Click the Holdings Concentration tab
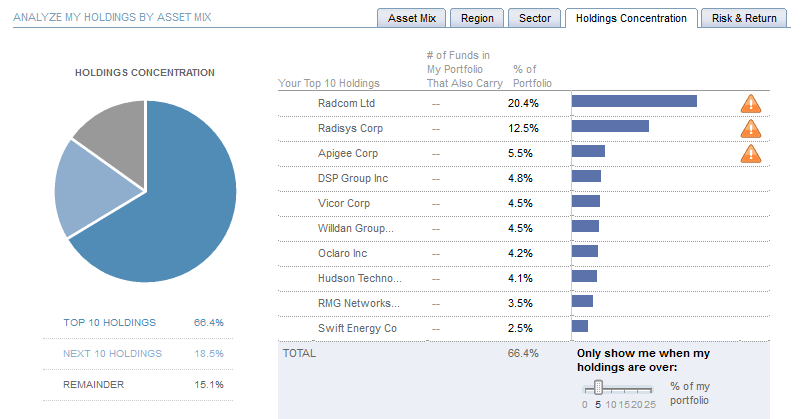Viewport: 801px width, 419px height. click(x=630, y=18)
